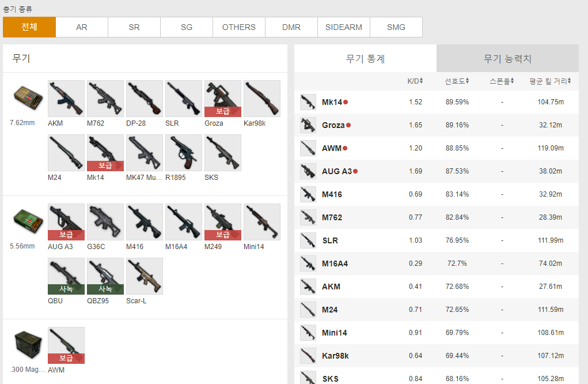Open the SMG weapon type tab
The height and width of the screenshot is (384, 588).
(396, 27)
